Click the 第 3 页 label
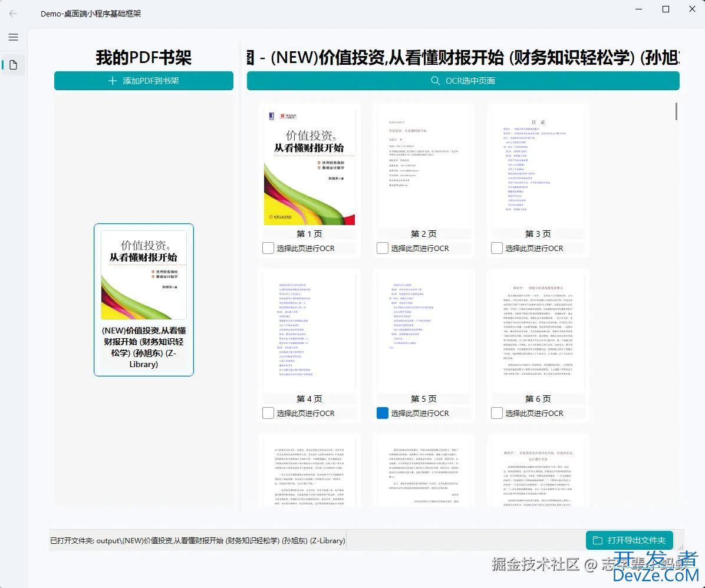Viewport: 705px width, 588px height. point(538,234)
